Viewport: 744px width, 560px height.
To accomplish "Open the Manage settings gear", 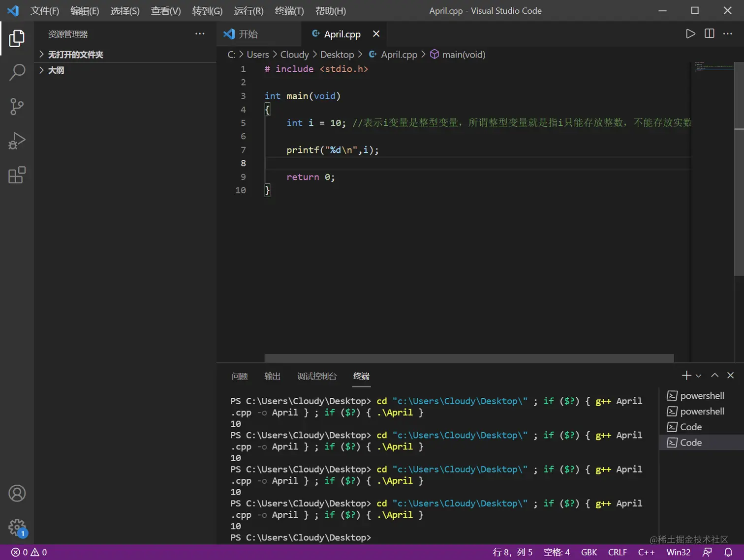I will point(17,528).
